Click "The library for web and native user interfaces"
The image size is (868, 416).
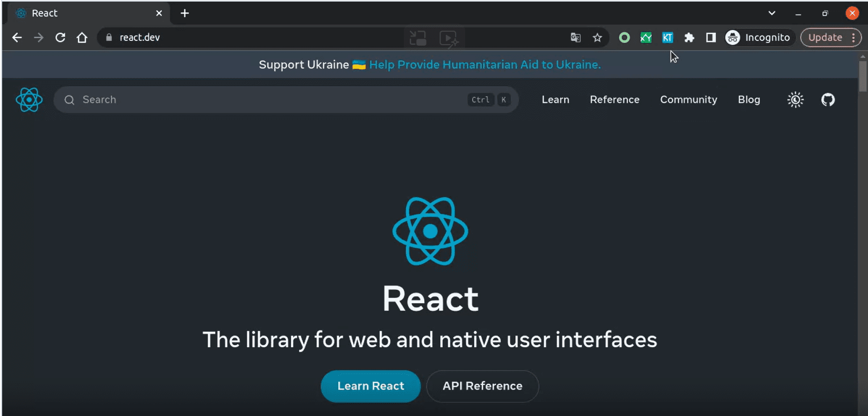click(430, 340)
